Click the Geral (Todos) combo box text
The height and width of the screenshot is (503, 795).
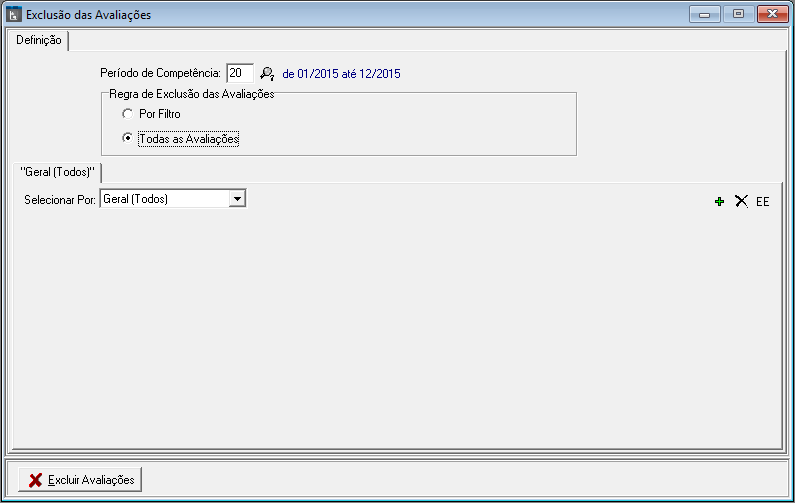164,199
